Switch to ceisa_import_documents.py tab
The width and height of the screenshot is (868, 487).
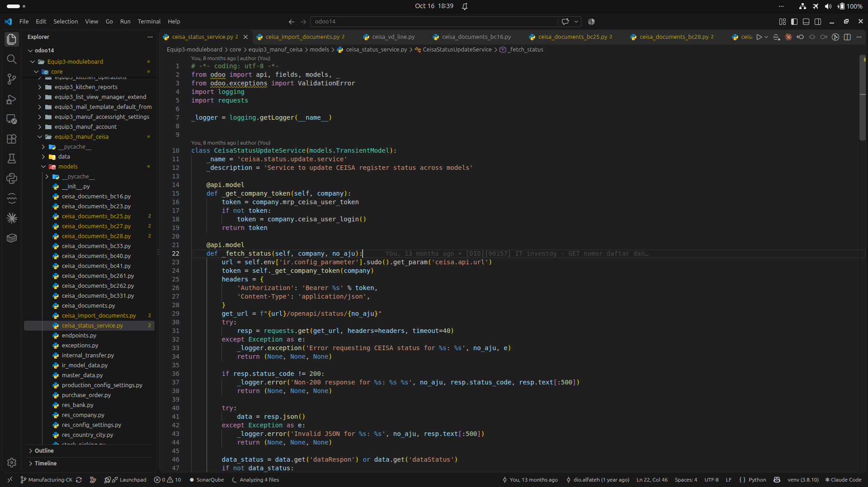click(x=302, y=37)
